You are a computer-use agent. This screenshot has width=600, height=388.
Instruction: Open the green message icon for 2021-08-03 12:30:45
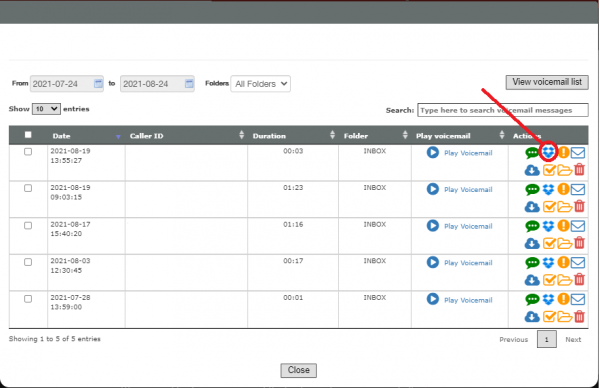point(532,263)
